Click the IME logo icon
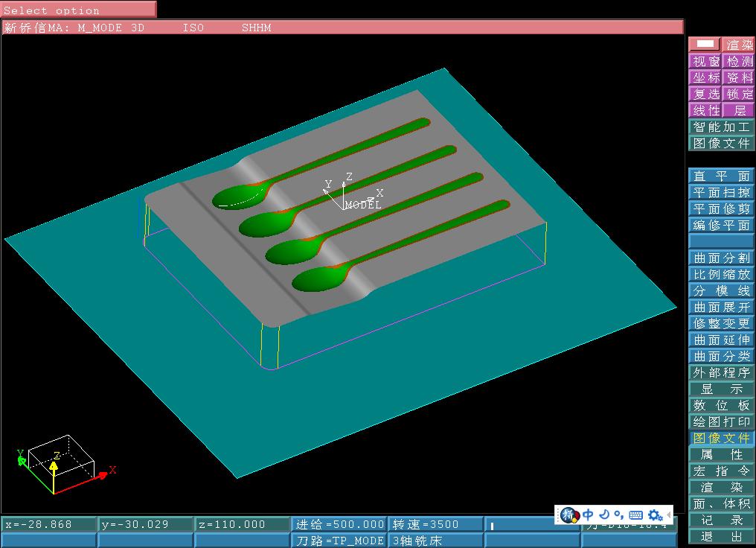 click(x=569, y=514)
